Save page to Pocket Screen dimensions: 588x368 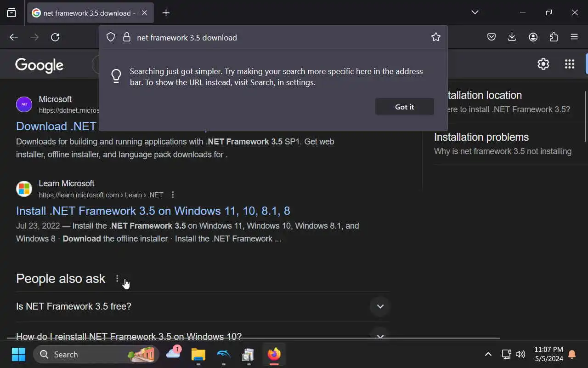(492, 37)
